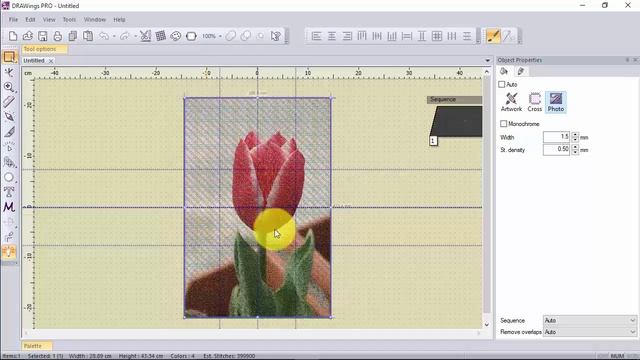640x360 pixels.
Task: Increase the Width value stepper
Action: (x=575, y=134)
